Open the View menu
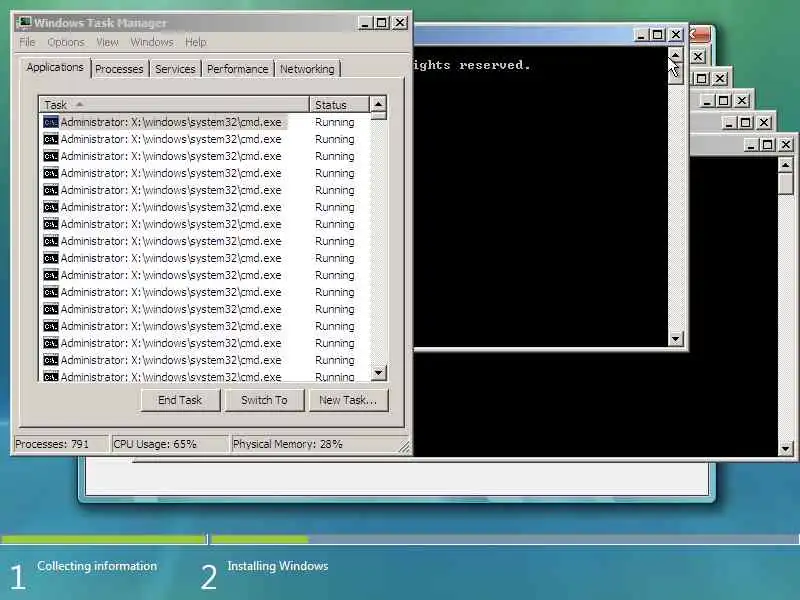 click(107, 42)
